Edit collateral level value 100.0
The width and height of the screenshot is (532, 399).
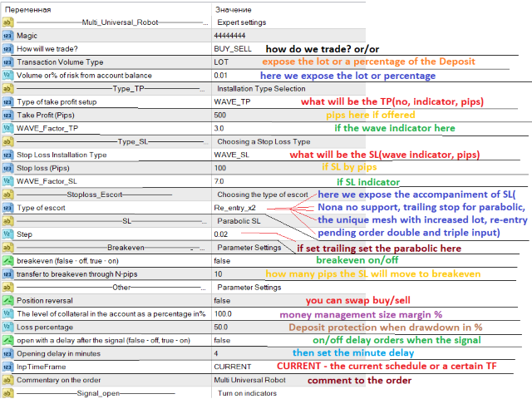click(x=223, y=314)
